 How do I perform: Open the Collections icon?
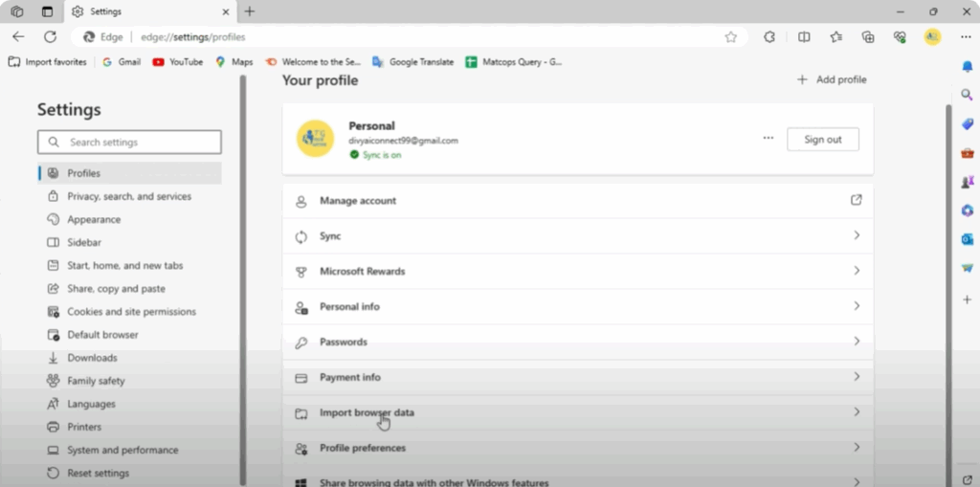coord(868,37)
